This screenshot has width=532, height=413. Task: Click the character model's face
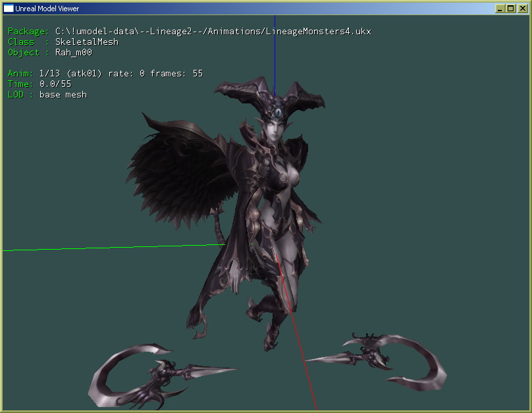(275, 130)
